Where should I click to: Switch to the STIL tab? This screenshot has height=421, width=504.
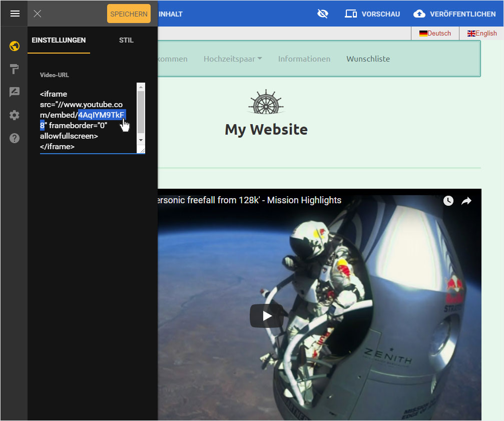pos(126,40)
